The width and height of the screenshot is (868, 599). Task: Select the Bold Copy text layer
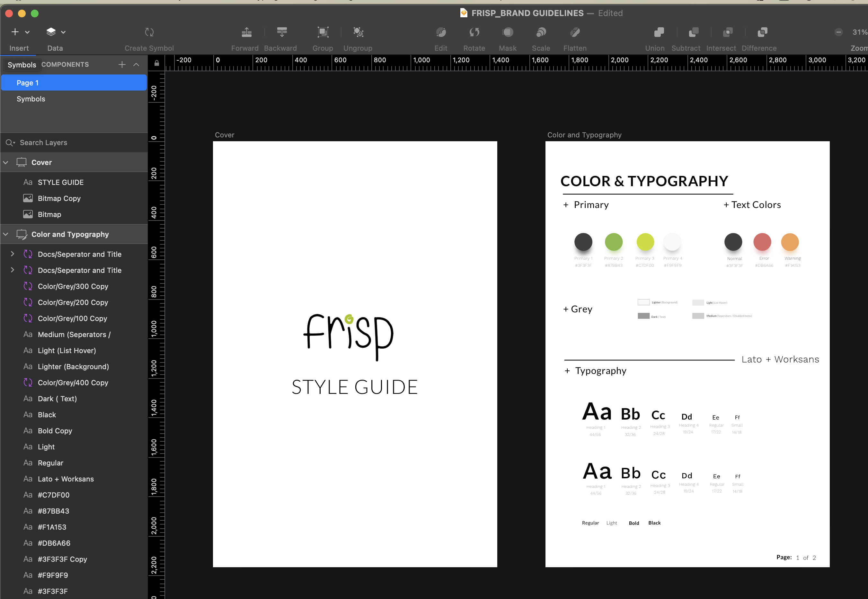click(x=74, y=431)
